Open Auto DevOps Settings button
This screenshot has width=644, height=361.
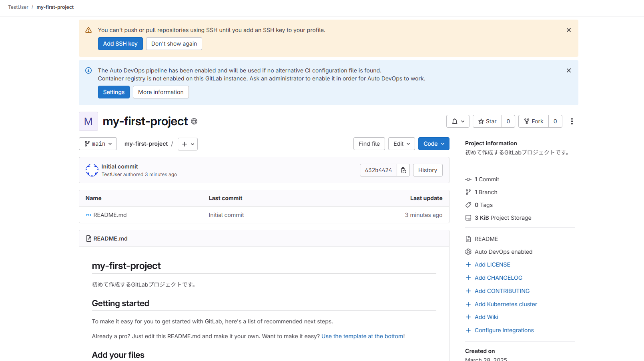(114, 92)
